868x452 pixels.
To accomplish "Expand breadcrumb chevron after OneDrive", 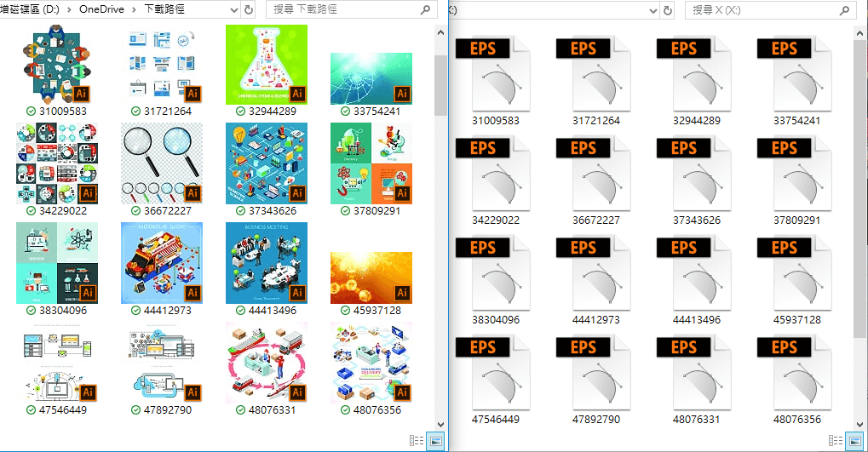I will (x=134, y=10).
